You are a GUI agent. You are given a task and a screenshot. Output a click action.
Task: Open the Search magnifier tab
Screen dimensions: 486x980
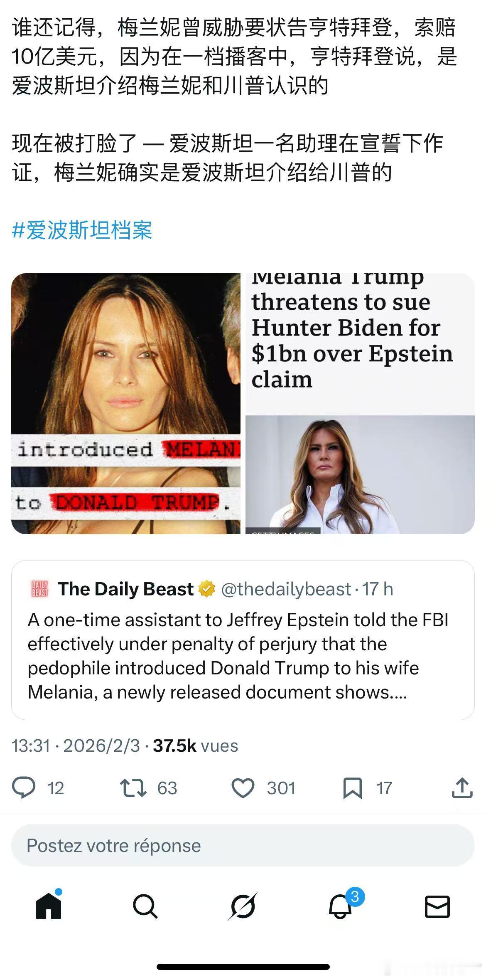(x=145, y=906)
